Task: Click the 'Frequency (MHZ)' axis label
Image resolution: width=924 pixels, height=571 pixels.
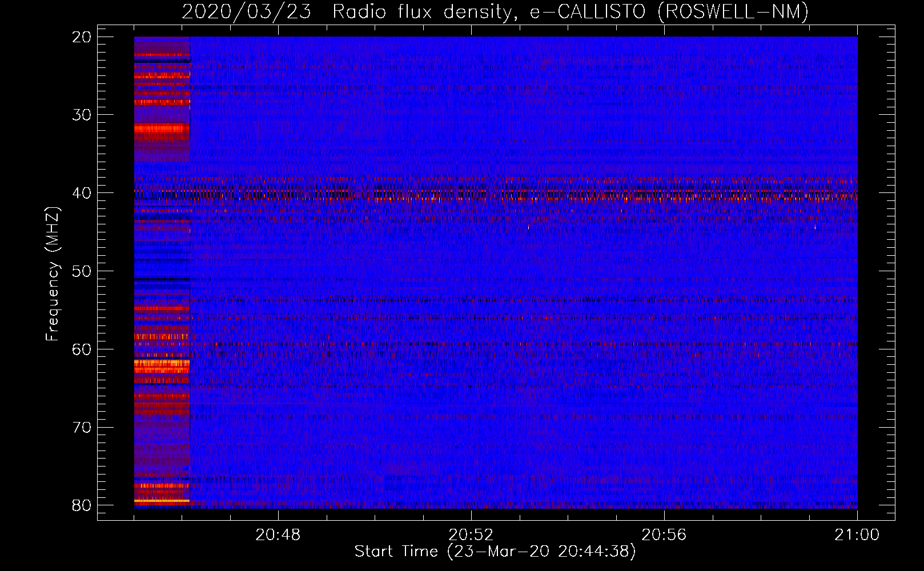Action: 52,274
